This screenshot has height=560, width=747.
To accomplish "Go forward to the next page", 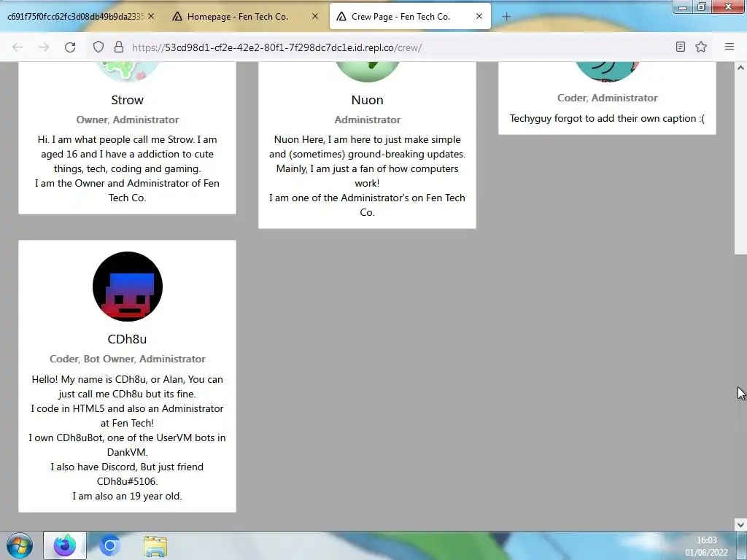I will coord(44,47).
